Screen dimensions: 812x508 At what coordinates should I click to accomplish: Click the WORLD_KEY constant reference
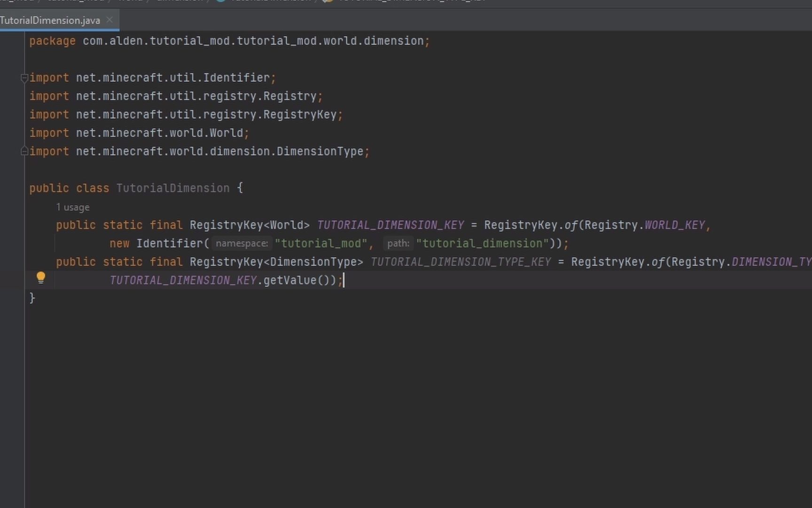point(675,225)
